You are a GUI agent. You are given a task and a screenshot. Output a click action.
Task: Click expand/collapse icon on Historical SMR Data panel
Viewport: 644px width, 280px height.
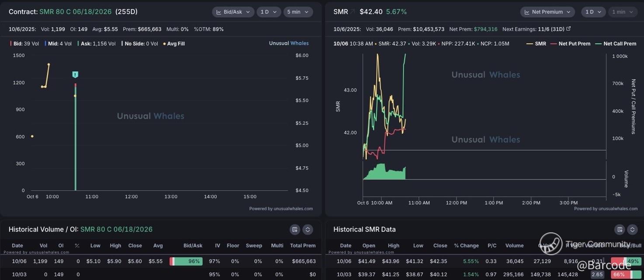point(632,230)
